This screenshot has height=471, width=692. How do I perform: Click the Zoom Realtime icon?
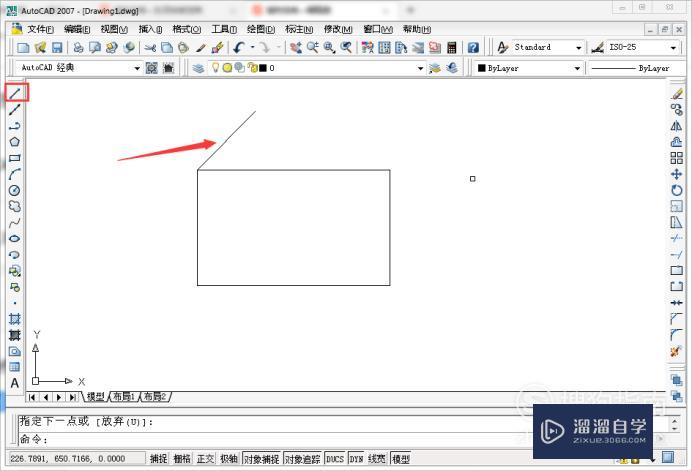(x=312, y=47)
